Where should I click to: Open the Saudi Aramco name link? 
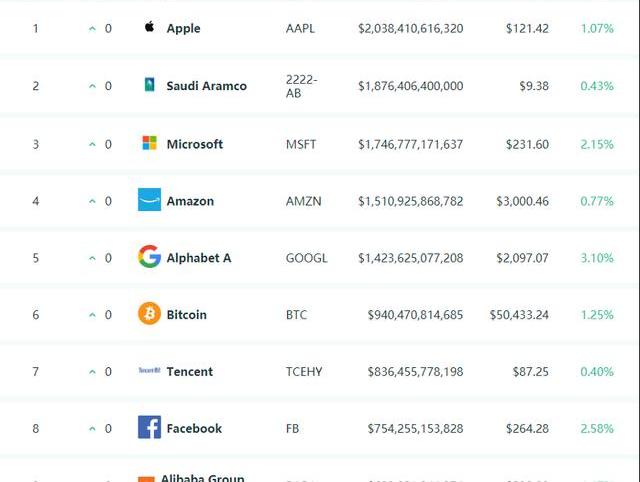pos(206,86)
